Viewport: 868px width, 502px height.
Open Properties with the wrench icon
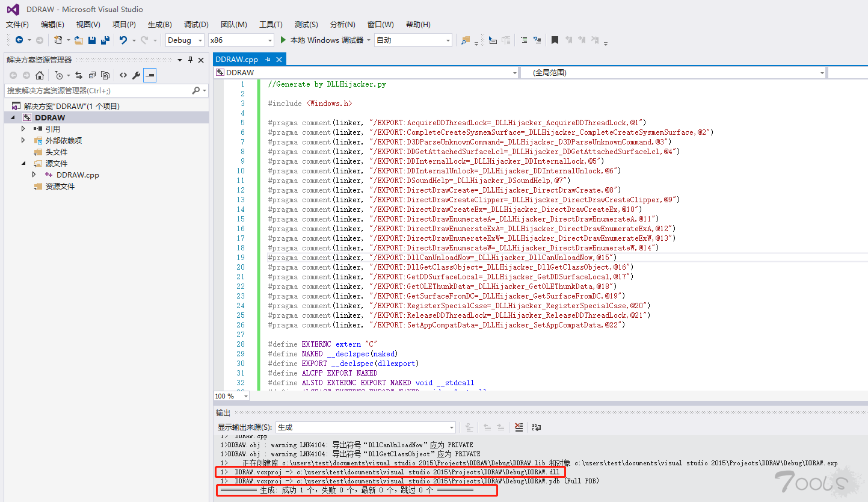click(x=136, y=75)
